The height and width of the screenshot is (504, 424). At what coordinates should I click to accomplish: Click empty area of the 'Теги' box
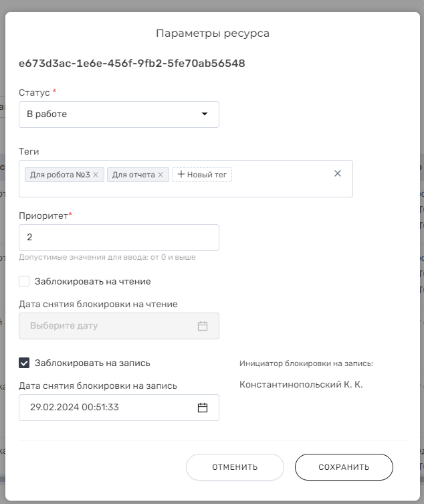point(280,187)
